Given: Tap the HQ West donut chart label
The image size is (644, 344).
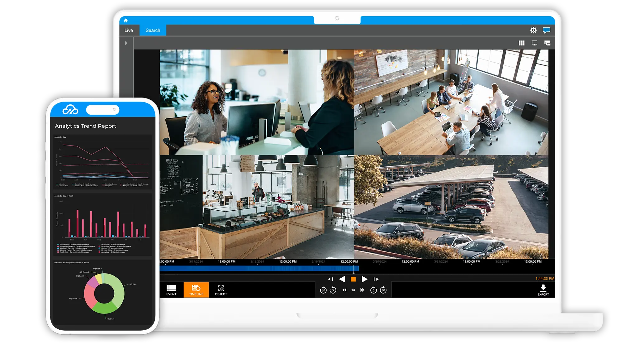Looking at the screenshot, I should (111, 319).
